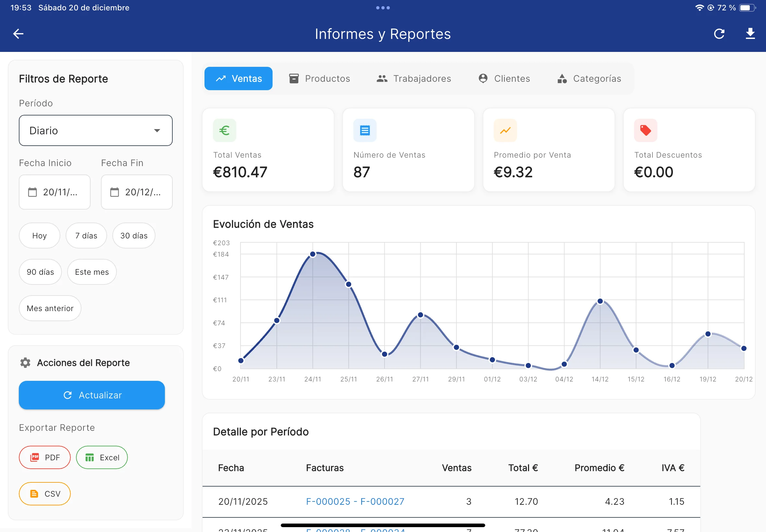Switch to the Trabajadores tab

pyautogui.click(x=414, y=79)
